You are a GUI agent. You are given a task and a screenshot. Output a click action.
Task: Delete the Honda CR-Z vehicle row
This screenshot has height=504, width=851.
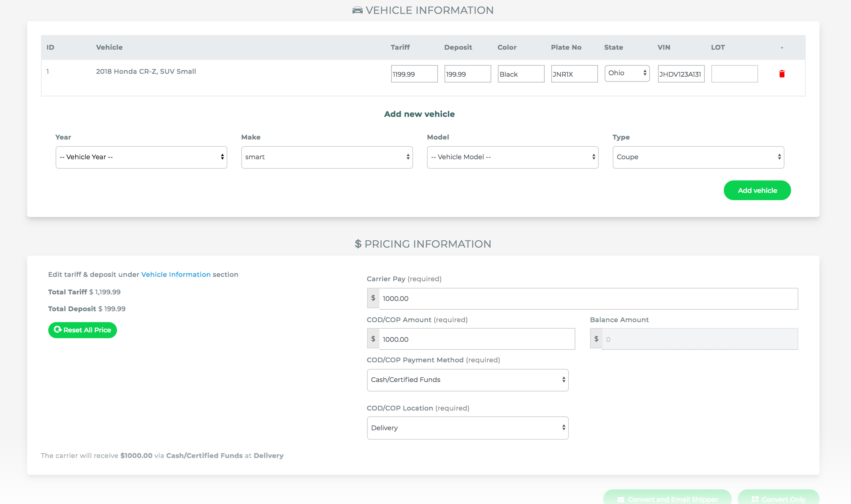(x=782, y=74)
